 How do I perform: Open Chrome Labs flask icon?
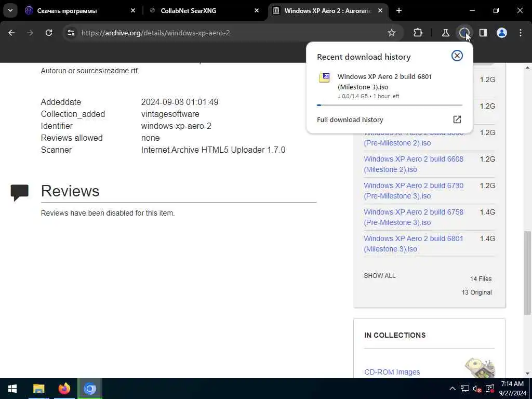point(445,33)
